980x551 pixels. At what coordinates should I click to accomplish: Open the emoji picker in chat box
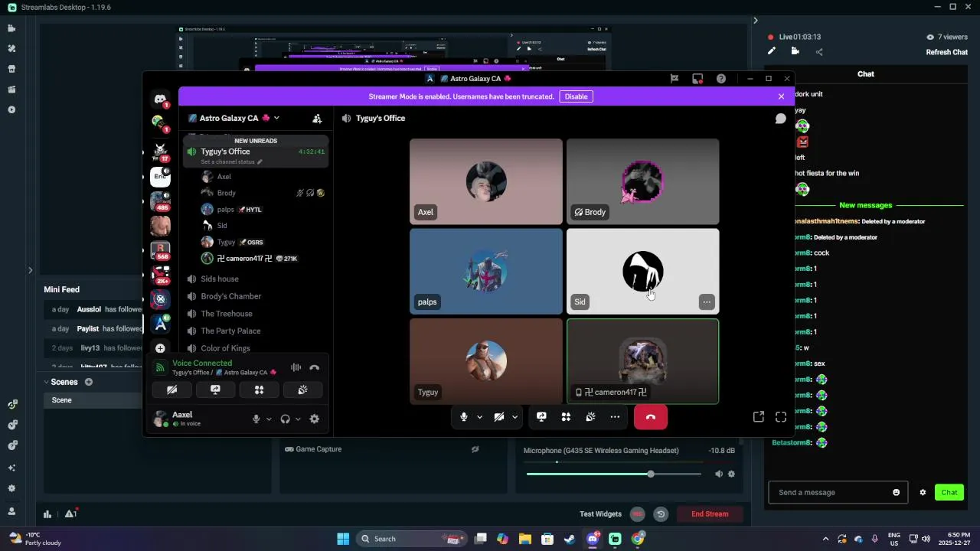coord(897,492)
